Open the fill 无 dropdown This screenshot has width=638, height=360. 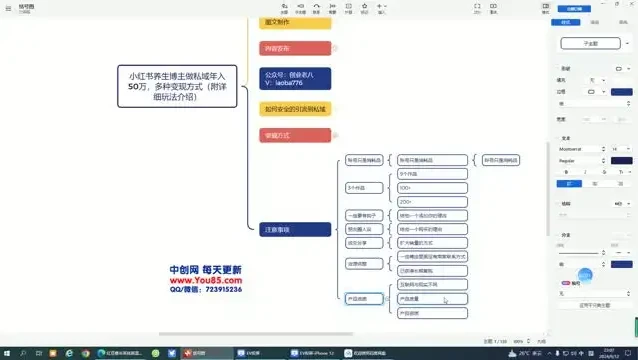click(597, 80)
